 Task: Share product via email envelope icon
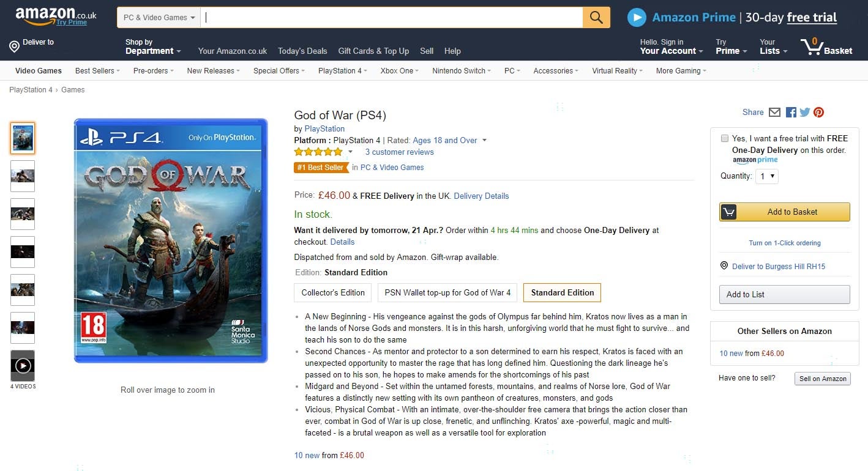[x=774, y=113]
